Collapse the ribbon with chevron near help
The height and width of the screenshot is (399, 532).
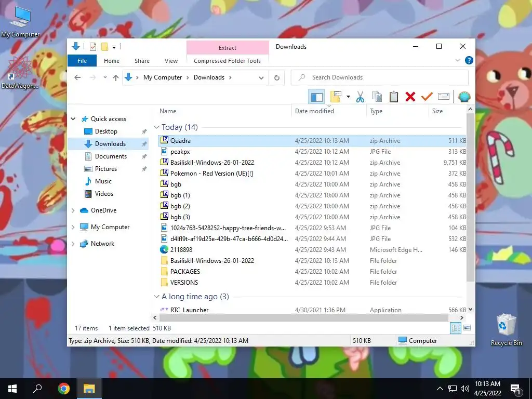[x=458, y=60]
